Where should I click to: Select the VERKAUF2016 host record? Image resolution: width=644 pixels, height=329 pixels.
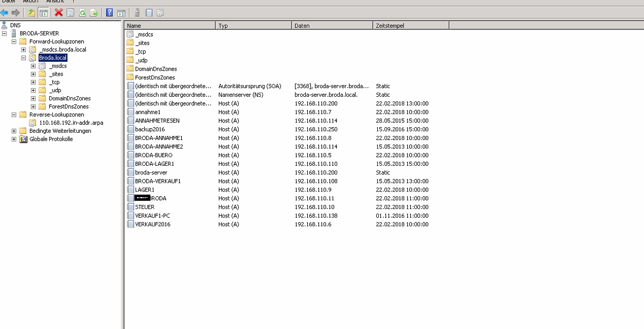coord(152,224)
